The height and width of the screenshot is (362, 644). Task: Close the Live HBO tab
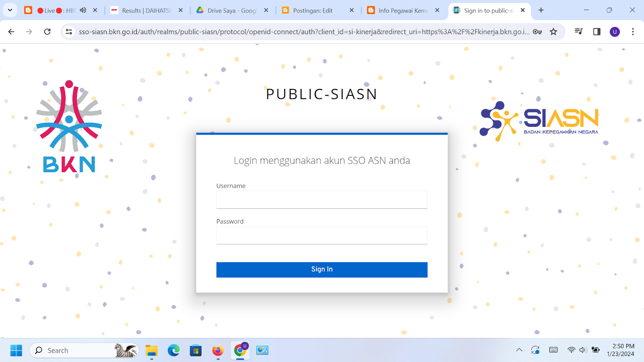coord(95,10)
